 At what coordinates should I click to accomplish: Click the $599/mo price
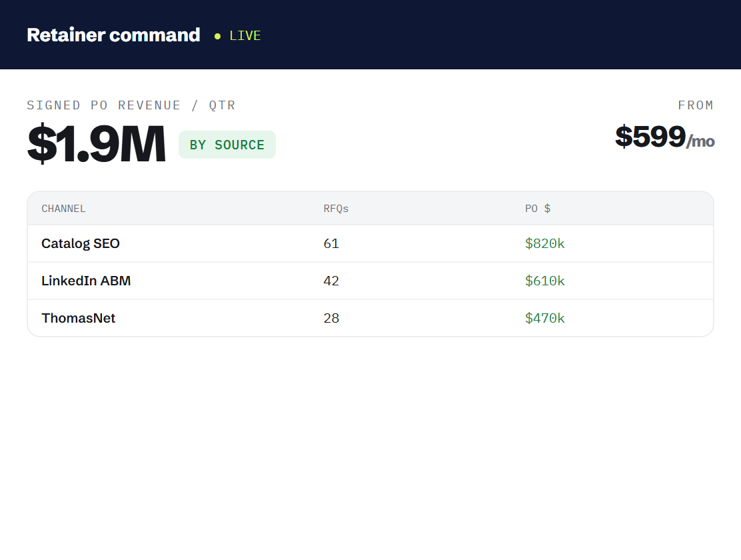coord(664,137)
